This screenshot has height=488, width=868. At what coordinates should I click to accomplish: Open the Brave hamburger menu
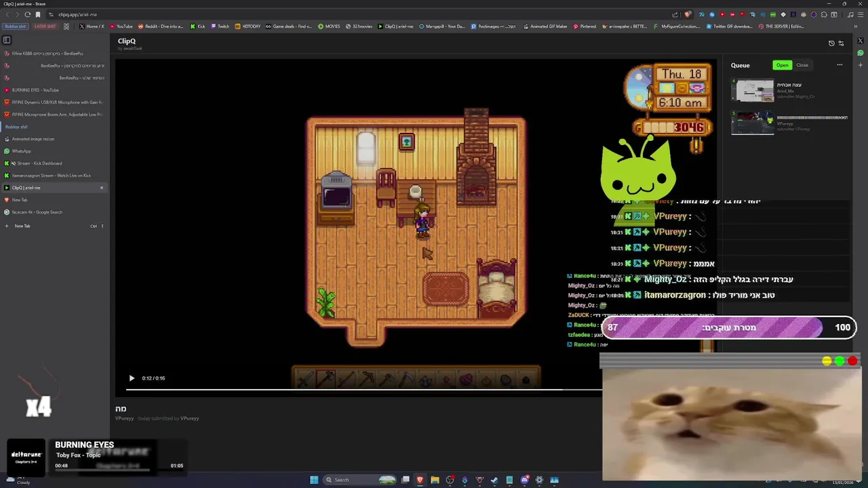click(861, 14)
